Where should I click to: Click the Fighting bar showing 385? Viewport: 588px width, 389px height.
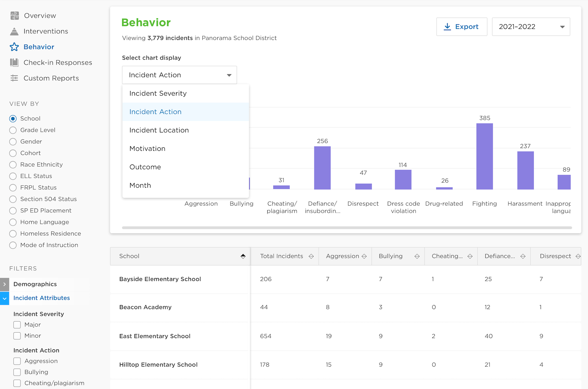[x=485, y=156]
